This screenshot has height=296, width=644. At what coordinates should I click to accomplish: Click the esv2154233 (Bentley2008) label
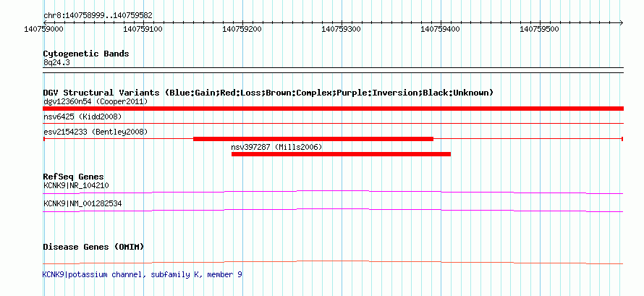[96, 132]
